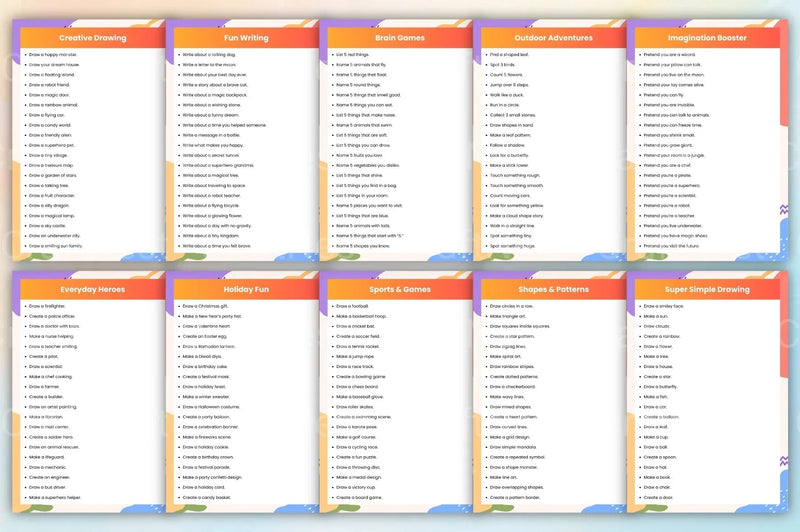Click the 'Everyday Heroes' page heading
Viewport: 800px width, 532px height.
pyautogui.click(x=92, y=289)
